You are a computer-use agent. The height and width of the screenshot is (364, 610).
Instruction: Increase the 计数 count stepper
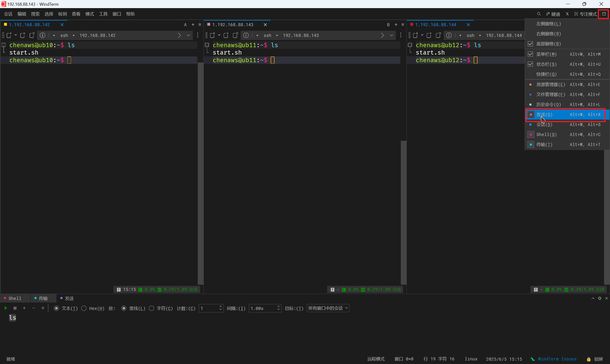tap(220, 306)
